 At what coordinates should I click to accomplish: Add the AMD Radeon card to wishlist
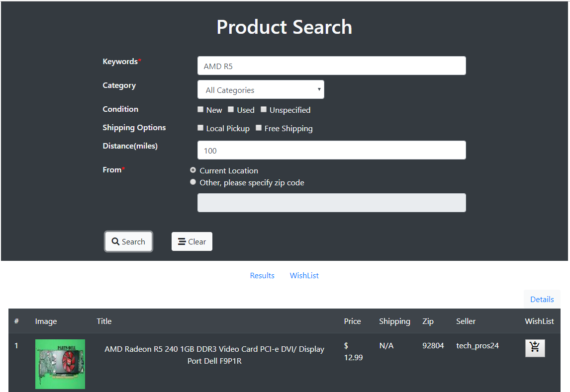pos(535,348)
